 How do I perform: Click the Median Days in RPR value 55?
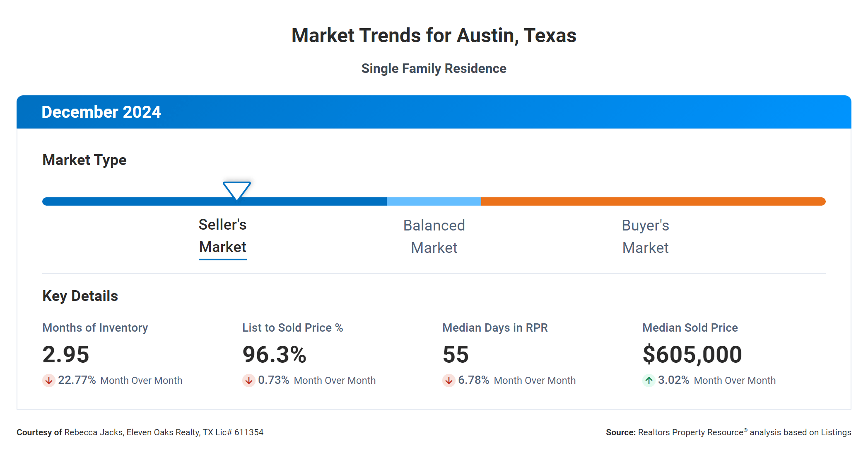tap(456, 354)
